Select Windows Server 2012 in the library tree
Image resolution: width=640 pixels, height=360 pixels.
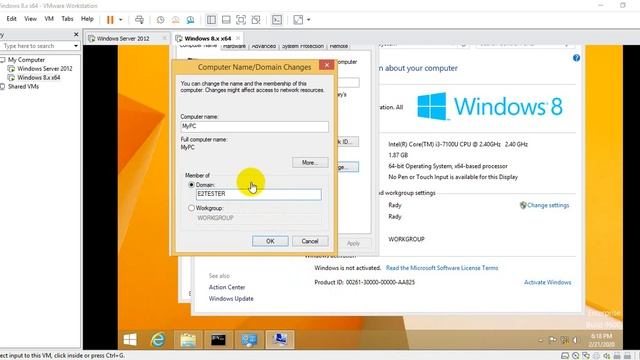(44, 69)
